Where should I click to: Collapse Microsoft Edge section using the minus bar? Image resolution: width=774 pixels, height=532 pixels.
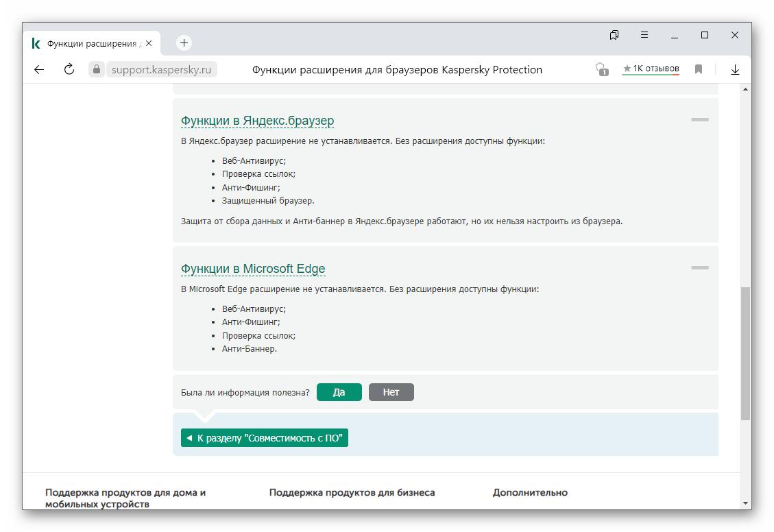click(699, 267)
